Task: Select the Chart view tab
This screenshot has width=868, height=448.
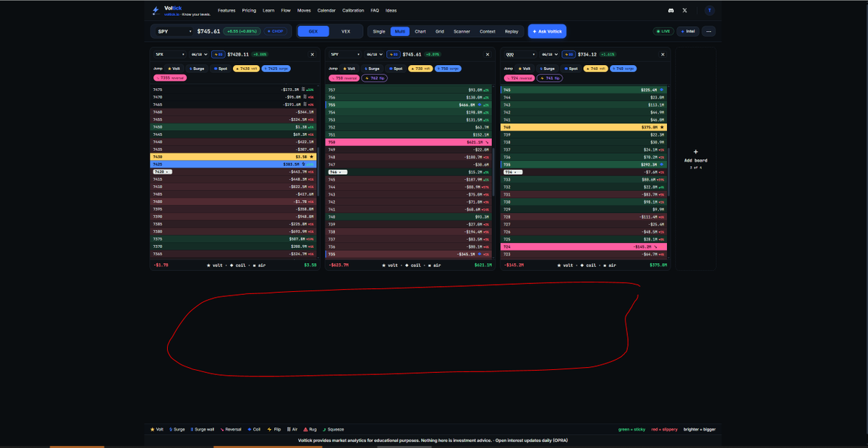Action: click(420, 31)
